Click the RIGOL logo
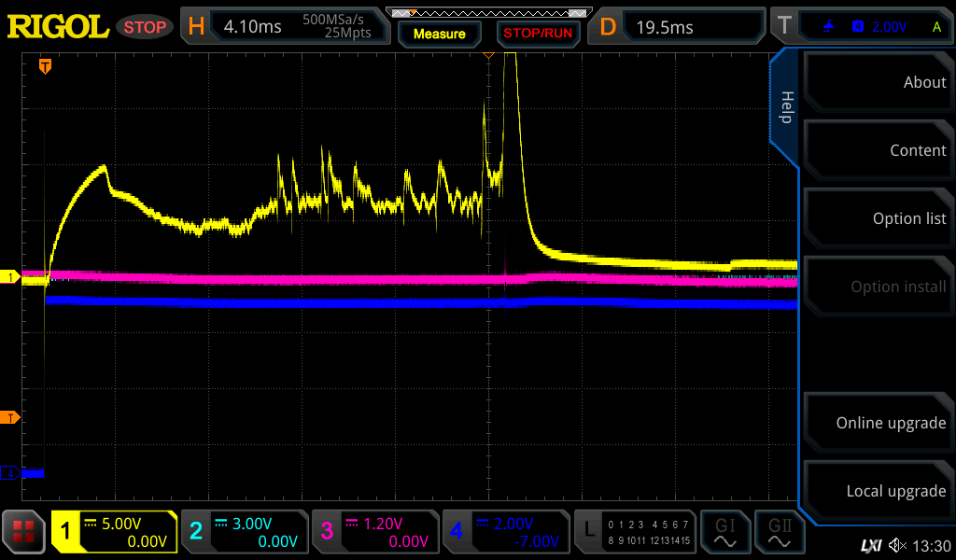The image size is (956, 560). click(x=58, y=26)
